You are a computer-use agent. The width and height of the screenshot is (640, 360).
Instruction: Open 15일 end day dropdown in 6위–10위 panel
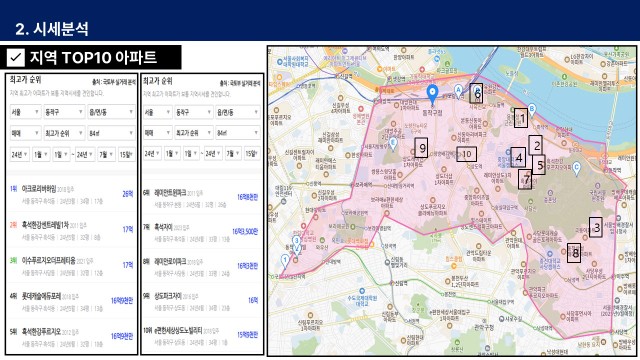252,153
